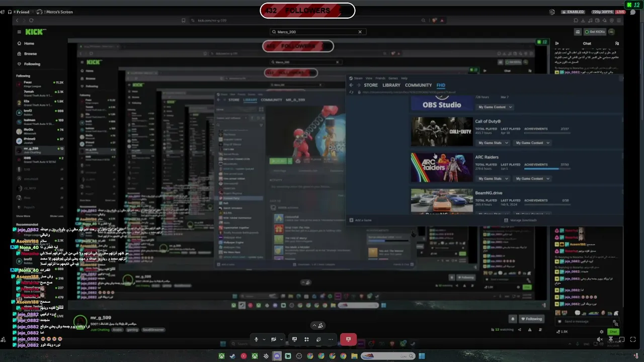Switch to the LIBRARY tab in Steam
The image size is (644, 362).
391,85
